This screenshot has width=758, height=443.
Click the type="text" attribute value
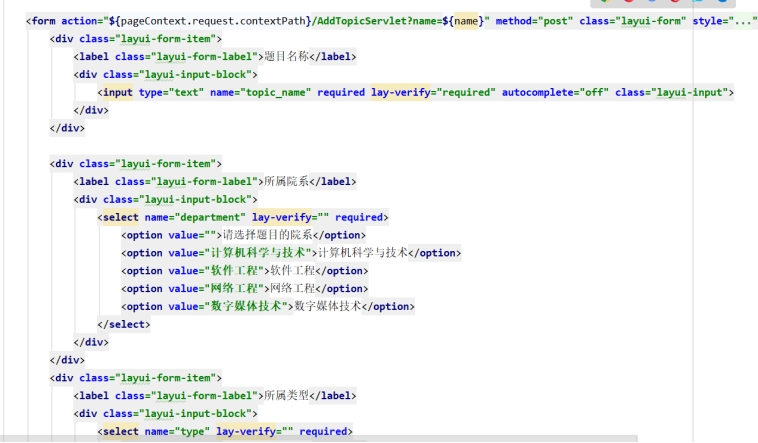pyautogui.click(x=186, y=92)
